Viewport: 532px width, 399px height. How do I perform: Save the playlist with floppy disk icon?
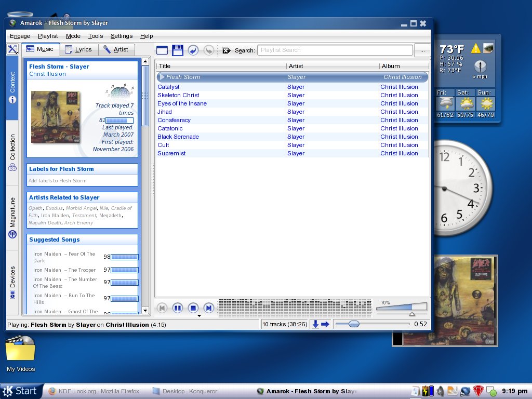click(178, 50)
